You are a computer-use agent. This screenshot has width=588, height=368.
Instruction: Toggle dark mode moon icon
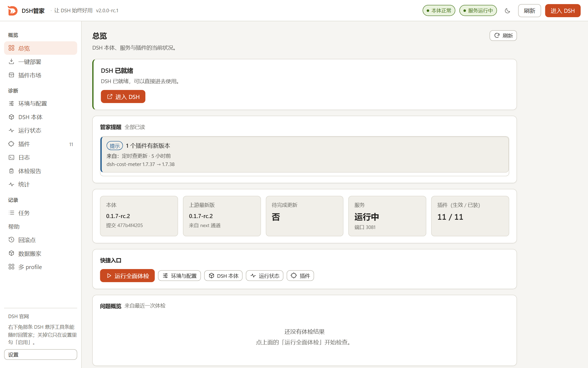(x=507, y=11)
